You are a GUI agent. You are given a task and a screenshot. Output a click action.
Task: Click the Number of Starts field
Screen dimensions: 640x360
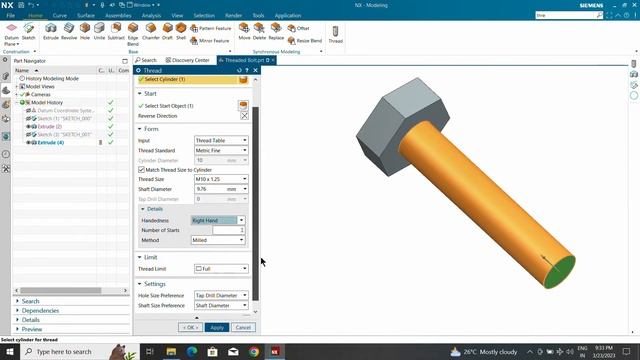click(x=228, y=230)
